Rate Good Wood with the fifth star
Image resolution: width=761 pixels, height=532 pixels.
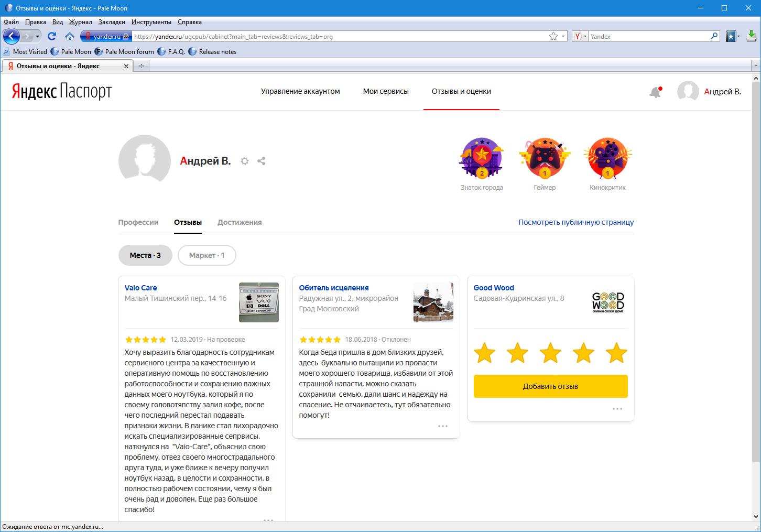[616, 353]
